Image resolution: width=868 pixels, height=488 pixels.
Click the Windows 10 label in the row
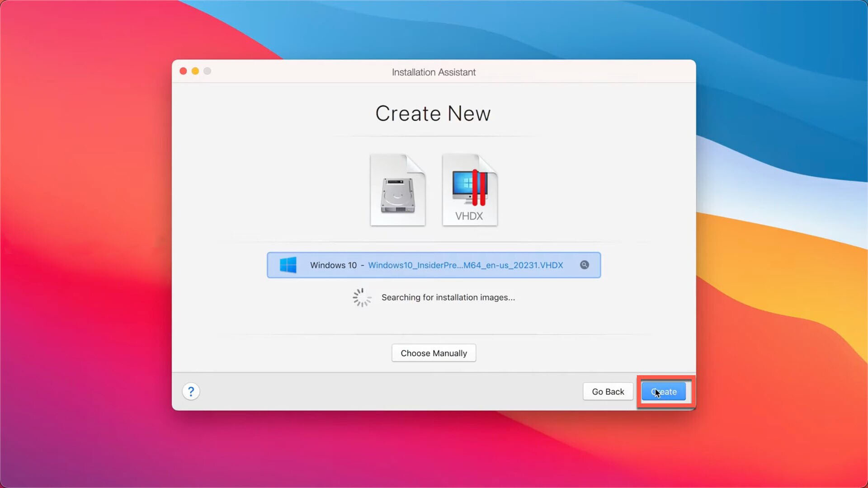pyautogui.click(x=334, y=265)
